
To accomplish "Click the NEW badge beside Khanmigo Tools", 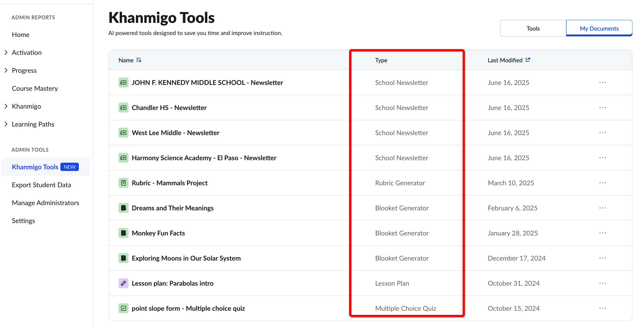I will pos(69,167).
